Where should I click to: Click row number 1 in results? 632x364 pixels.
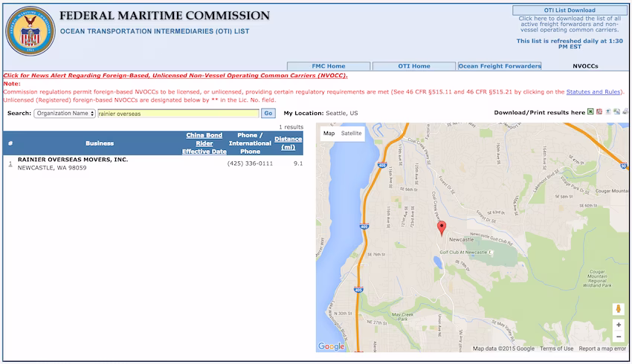[10, 164]
